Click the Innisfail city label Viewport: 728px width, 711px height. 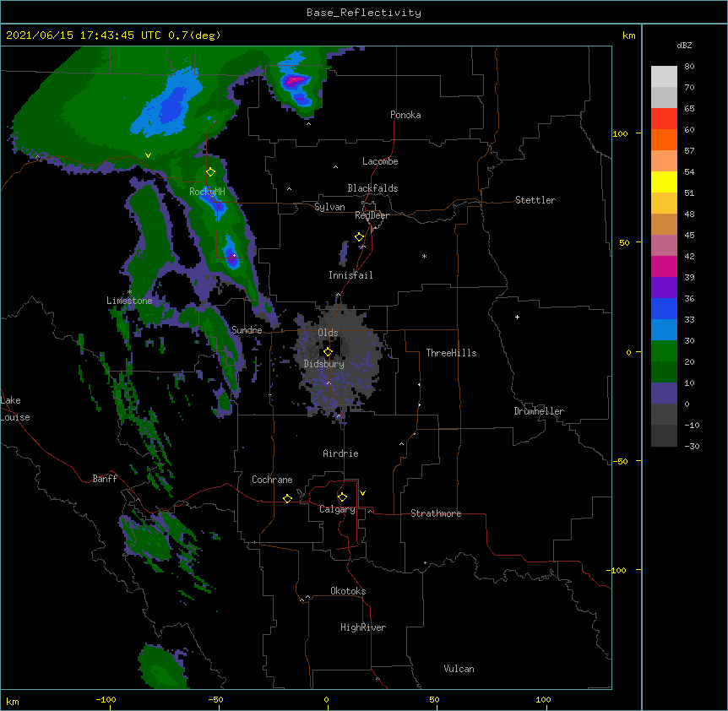click(x=350, y=275)
